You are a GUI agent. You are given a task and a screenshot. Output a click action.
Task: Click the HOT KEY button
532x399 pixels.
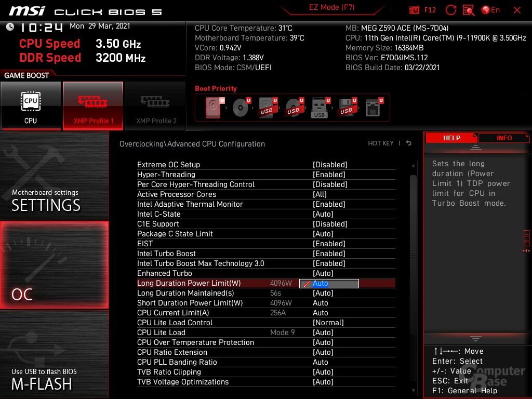381,143
